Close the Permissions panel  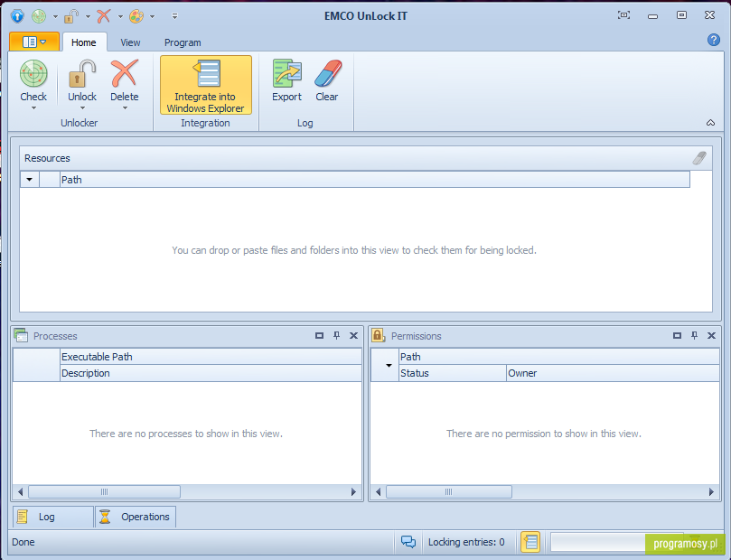coord(711,335)
